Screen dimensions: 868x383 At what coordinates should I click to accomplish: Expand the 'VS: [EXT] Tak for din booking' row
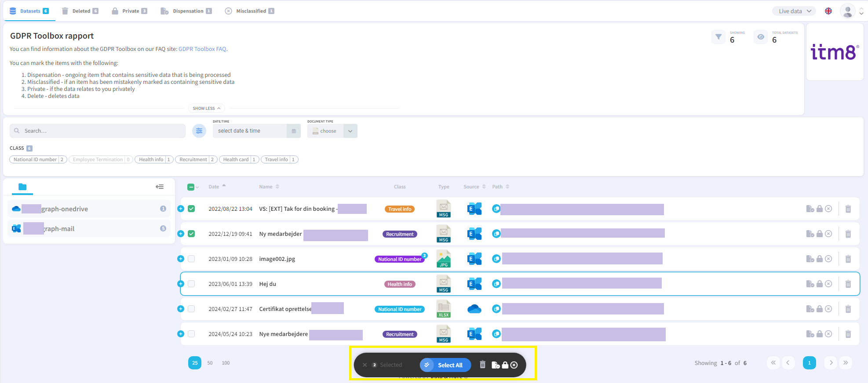pyautogui.click(x=181, y=209)
